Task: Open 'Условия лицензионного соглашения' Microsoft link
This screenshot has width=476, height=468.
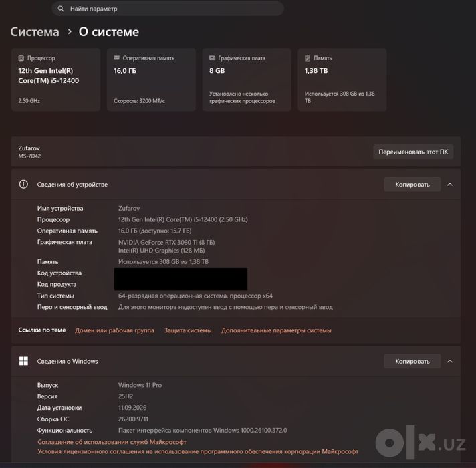Action: point(198,451)
